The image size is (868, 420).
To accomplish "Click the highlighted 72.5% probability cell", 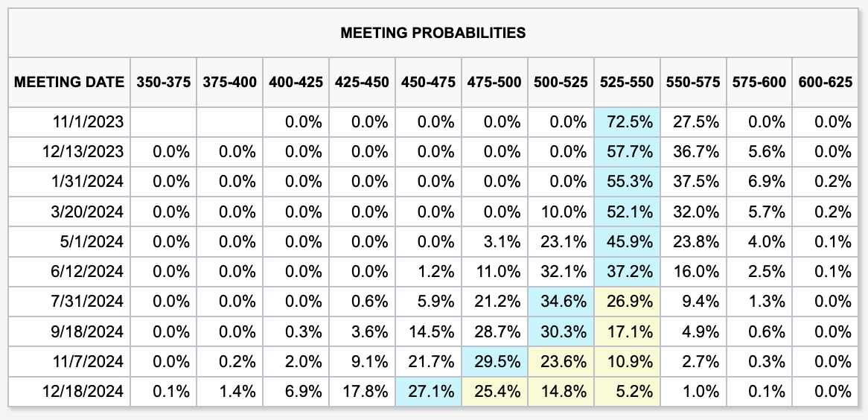I will (627, 122).
